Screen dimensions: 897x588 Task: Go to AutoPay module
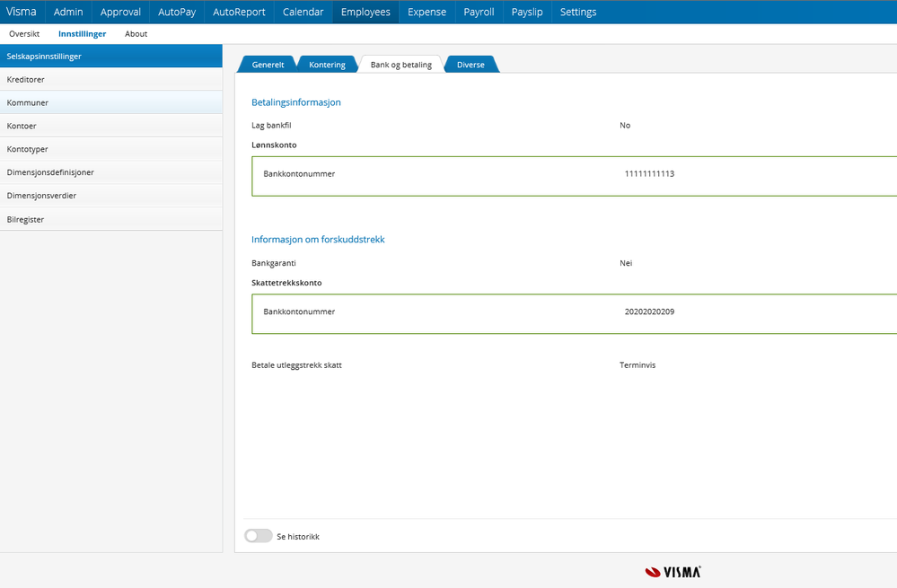pos(177,12)
